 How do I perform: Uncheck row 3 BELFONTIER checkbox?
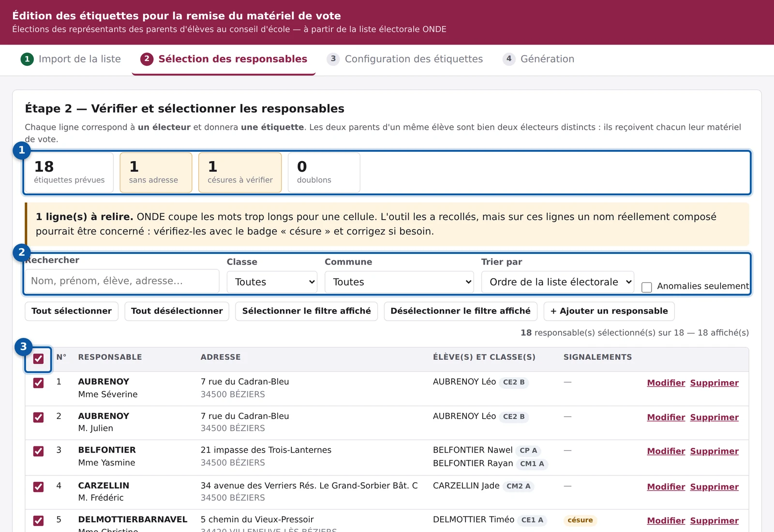pyautogui.click(x=38, y=451)
